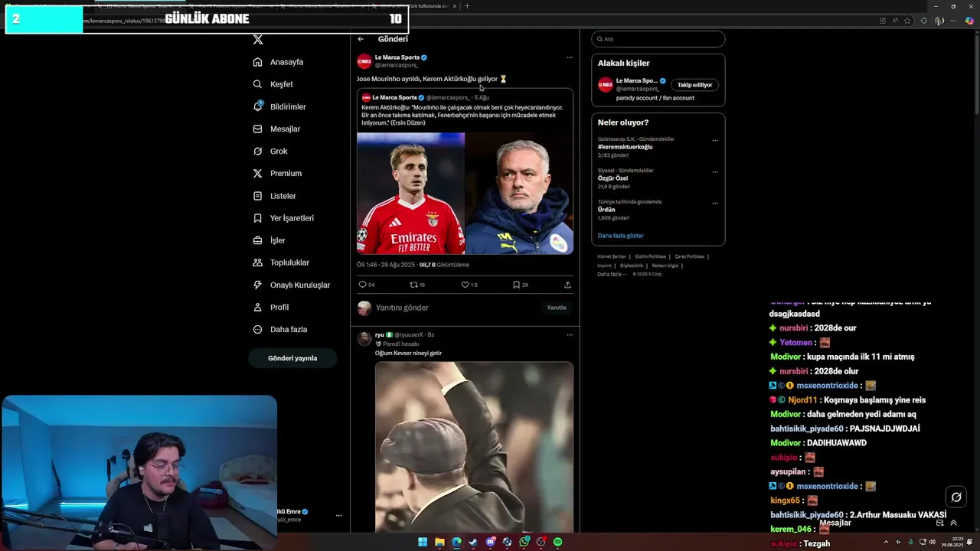
Task: Open browser Settings and more menu
Action: pos(955,21)
